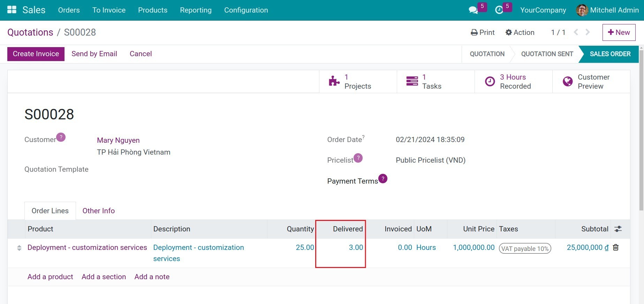Click the Customer help question mark
This screenshot has height=304, width=644.
point(61,137)
